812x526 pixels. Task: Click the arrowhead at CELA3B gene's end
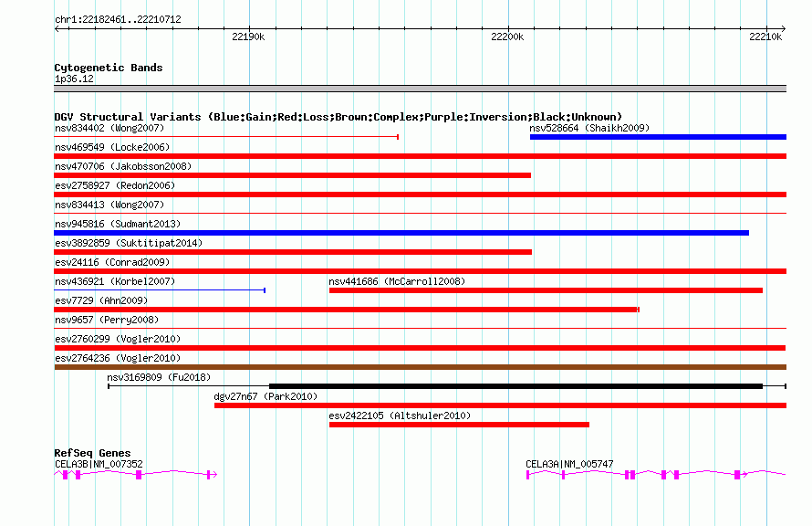point(215,475)
